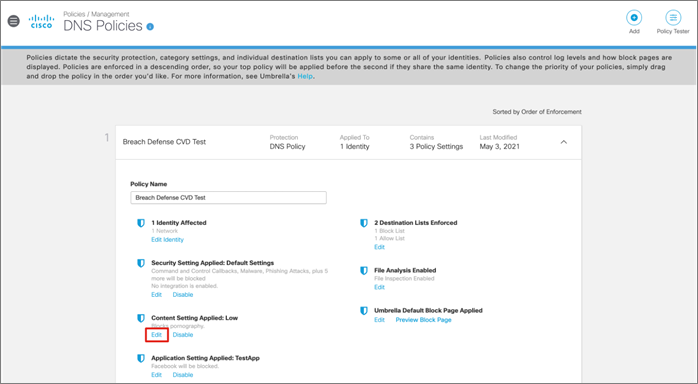Disable the Content Setting

pos(183,335)
